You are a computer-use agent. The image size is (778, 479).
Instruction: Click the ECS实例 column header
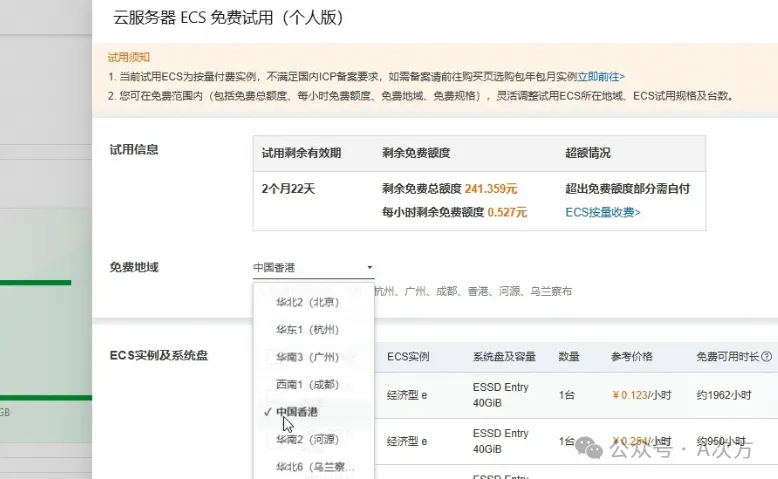[x=408, y=356]
